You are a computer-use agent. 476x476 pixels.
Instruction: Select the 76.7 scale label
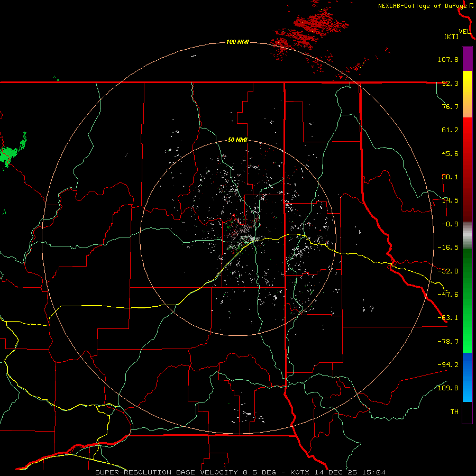(450, 106)
